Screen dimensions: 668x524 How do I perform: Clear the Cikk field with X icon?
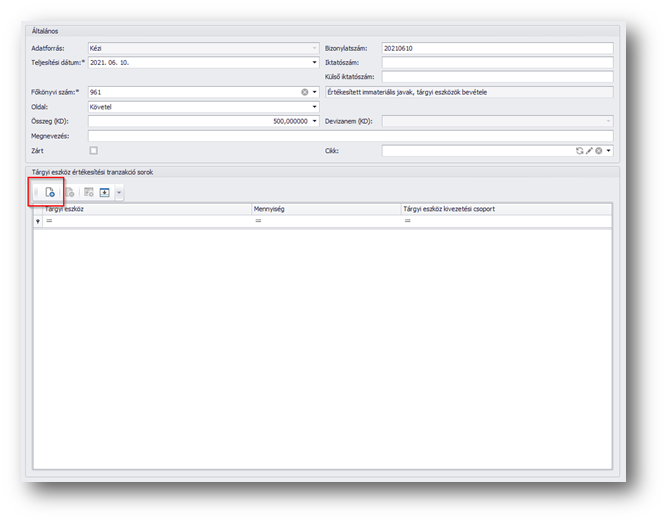pyautogui.click(x=598, y=150)
